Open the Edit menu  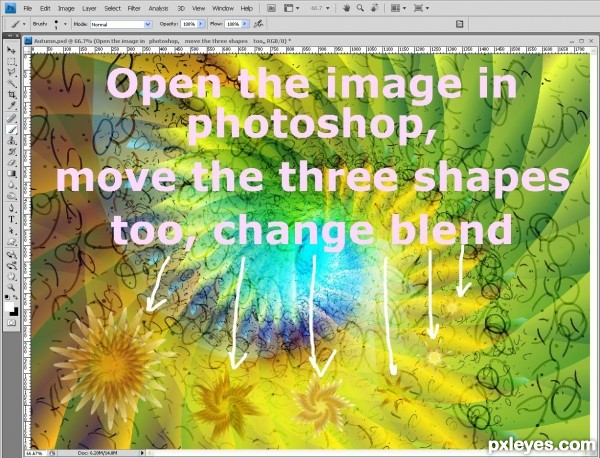click(45, 8)
